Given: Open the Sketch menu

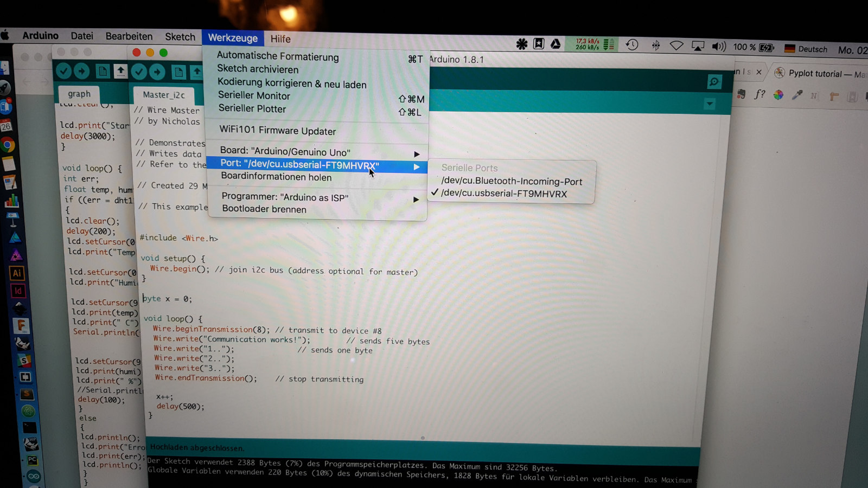Looking at the screenshot, I should 180,37.
